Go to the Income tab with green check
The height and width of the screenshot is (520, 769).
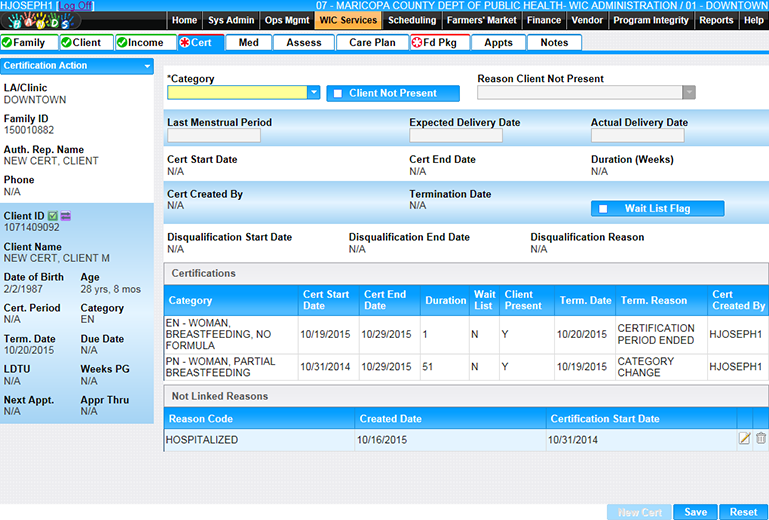point(143,43)
